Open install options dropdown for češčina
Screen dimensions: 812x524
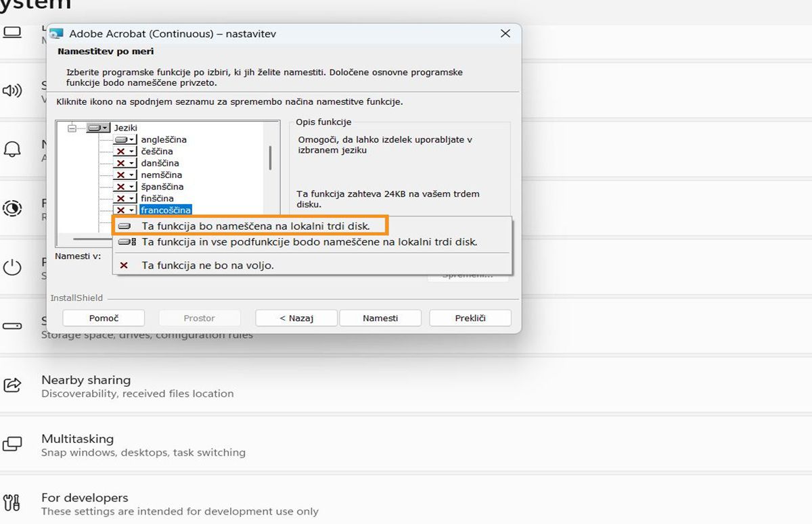125,151
